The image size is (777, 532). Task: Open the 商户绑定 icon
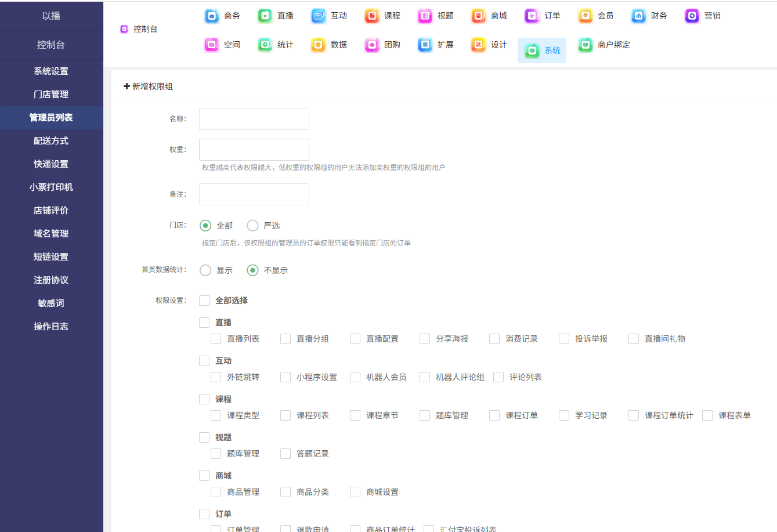click(x=586, y=45)
